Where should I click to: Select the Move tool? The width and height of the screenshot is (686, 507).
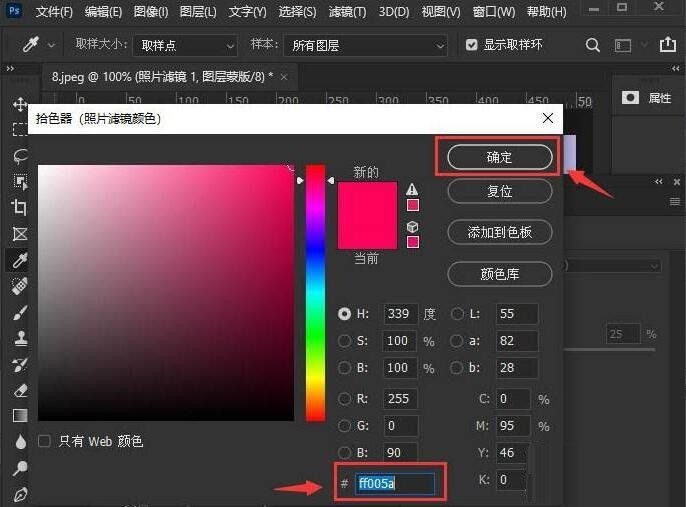tap(20, 105)
